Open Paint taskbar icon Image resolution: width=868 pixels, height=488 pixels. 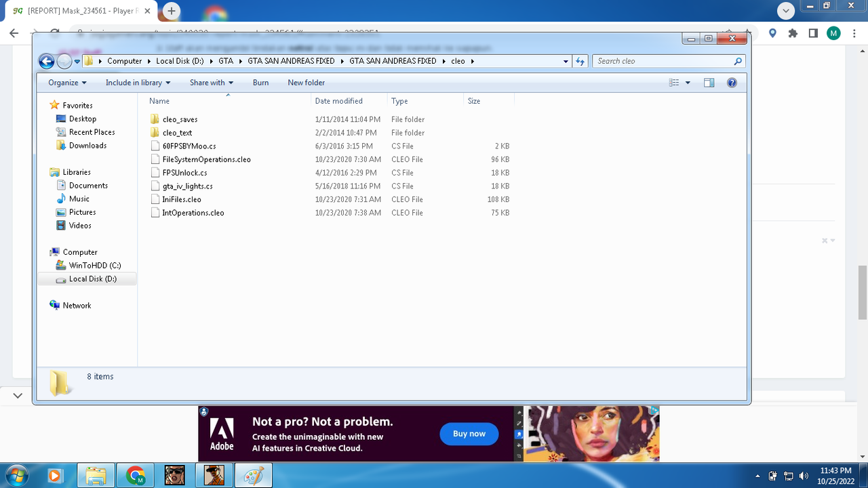click(253, 475)
